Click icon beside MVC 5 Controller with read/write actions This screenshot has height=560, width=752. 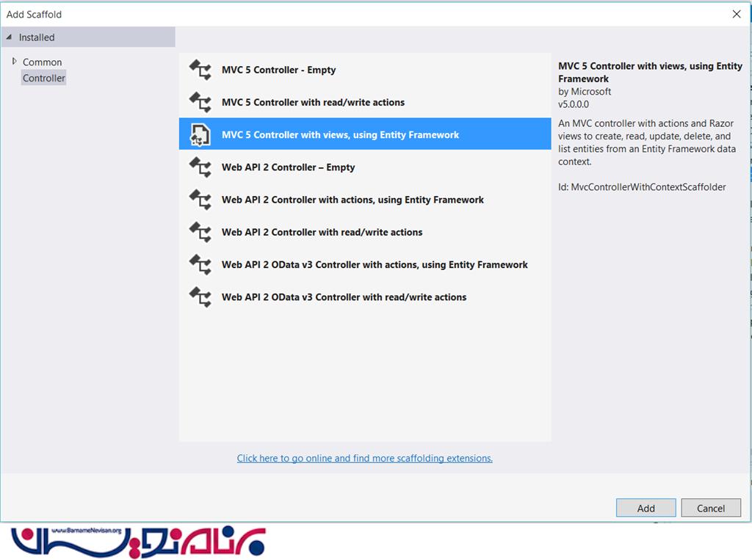(200, 102)
